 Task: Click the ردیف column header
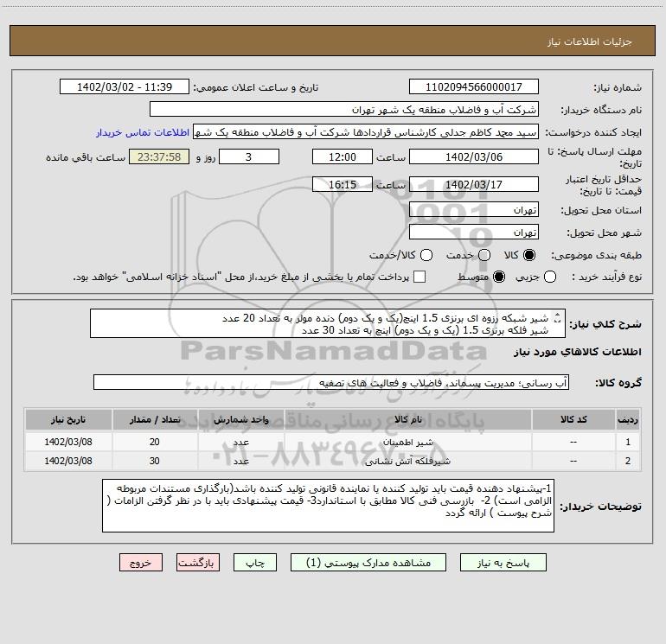pos(628,419)
